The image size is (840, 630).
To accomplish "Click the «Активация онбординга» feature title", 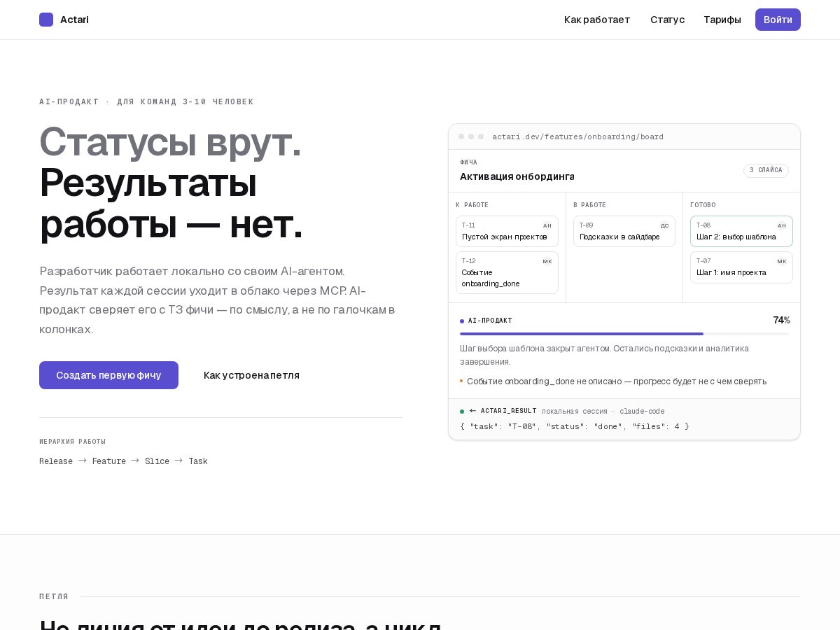I will (517, 176).
